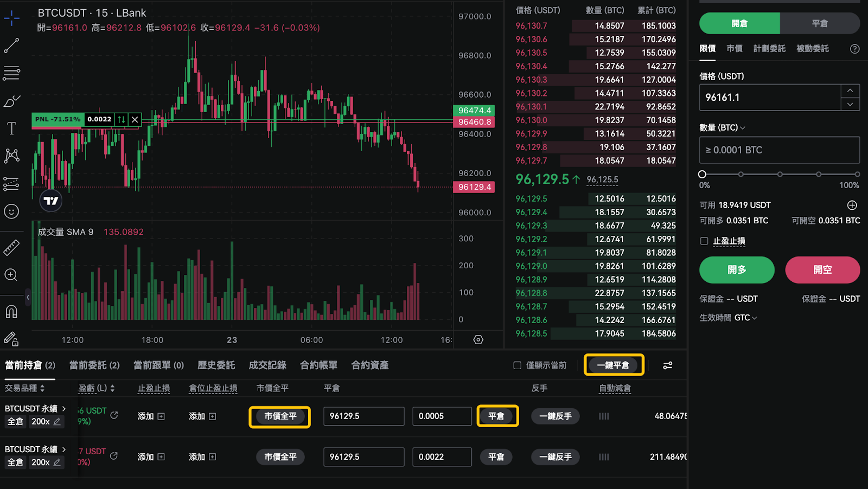Focus the 價格 (USDT) input field
The image size is (868, 489).
[x=770, y=98]
